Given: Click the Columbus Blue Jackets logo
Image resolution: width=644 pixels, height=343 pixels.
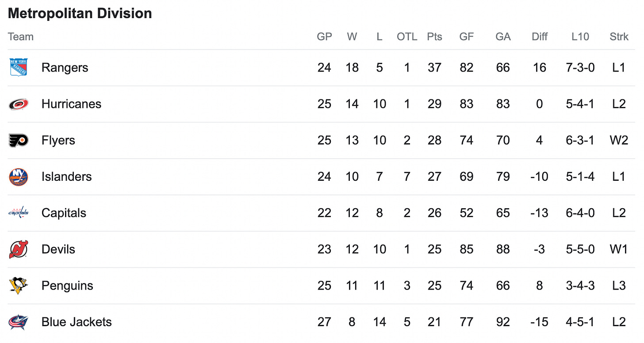Looking at the screenshot, I should pyautogui.click(x=19, y=322).
